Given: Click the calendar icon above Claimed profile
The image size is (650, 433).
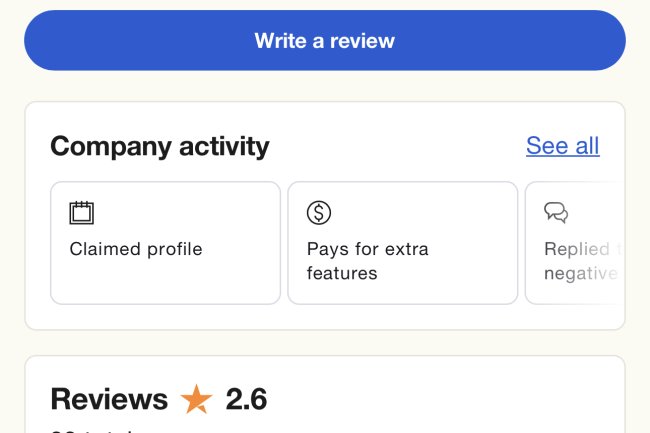Looking at the screenshot, I should pos(81,212).
